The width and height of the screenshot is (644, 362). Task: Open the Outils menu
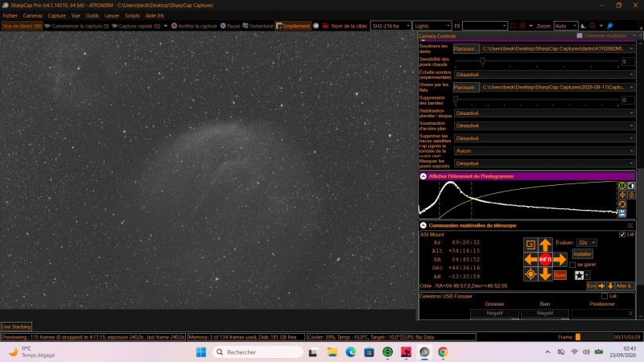click(92, 15)
